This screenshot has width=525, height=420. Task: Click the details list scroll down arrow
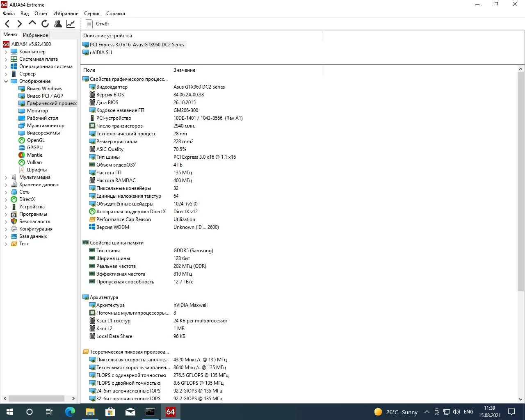[521, 399]
